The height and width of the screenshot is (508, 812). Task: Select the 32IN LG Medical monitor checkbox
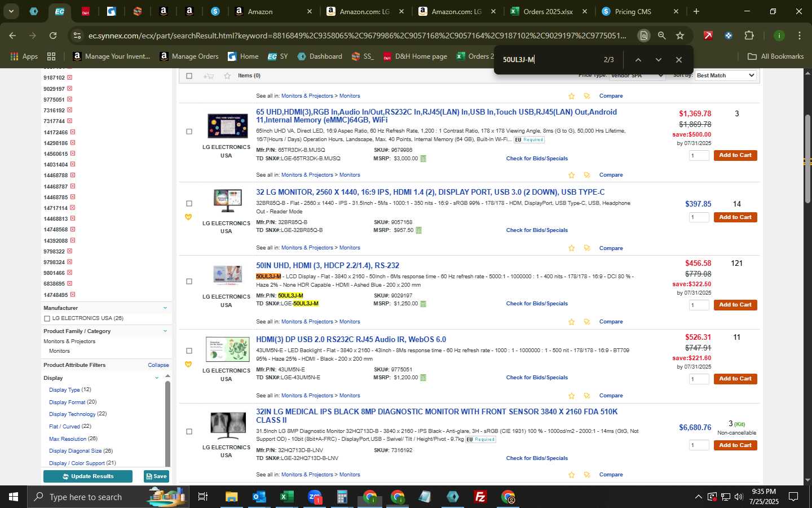(189, 432)
